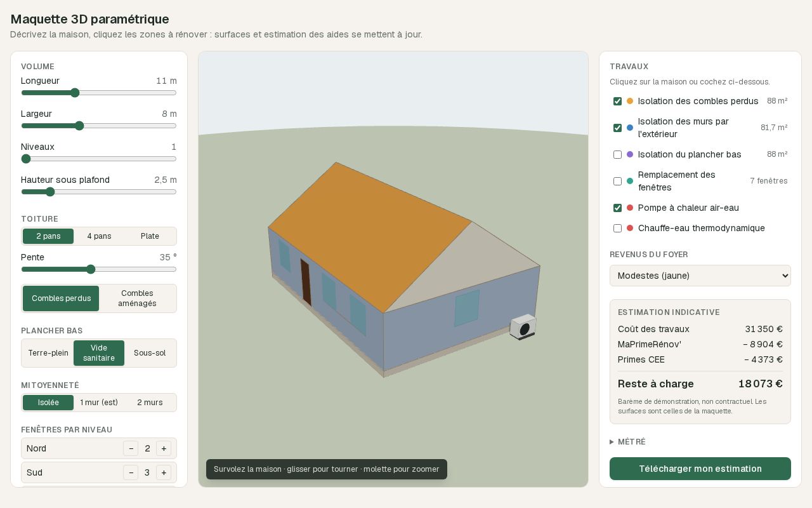Screen dimensions: 812x508
Task: Click the Longueur slider handle
Action: (x=75, y=93)
